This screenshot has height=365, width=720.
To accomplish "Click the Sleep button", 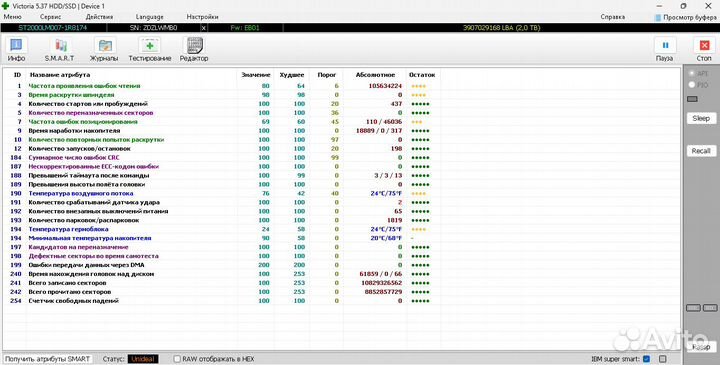I will (x=701, y=118).
